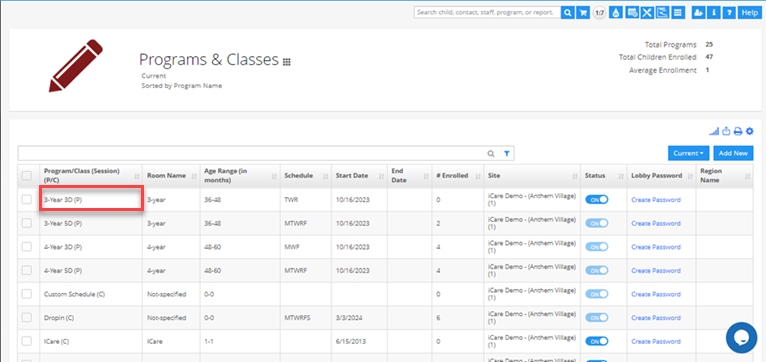The image size is (766, 362).
Task: Click the add person icon
Action: [x=699, y=13]
